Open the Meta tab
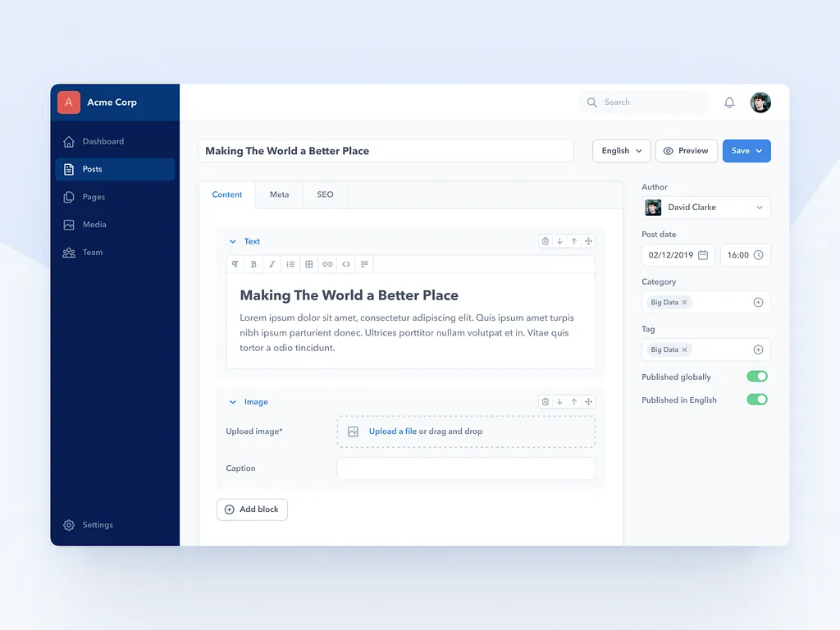The height and width of the screenshot is (630, 840). click(279, 194)
